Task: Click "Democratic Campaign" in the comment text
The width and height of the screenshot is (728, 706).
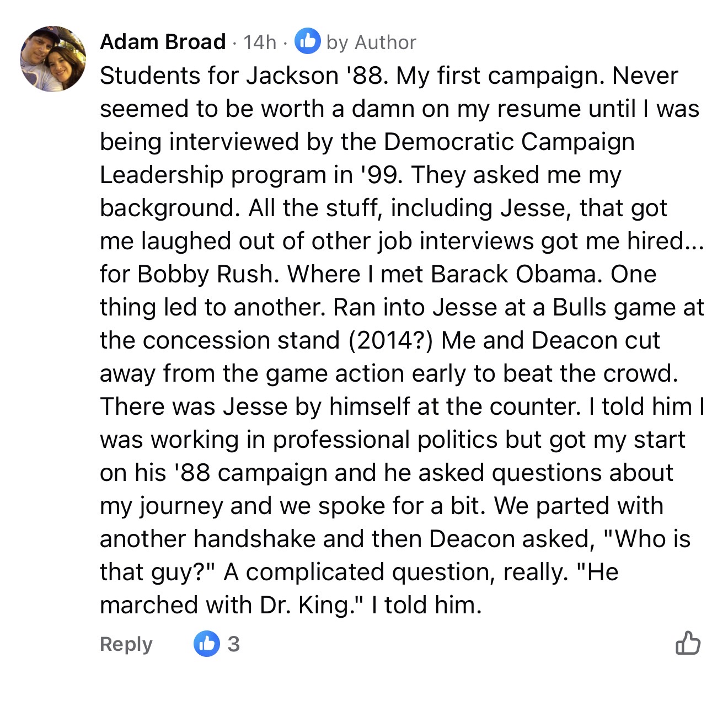Action: click(508, 142)
